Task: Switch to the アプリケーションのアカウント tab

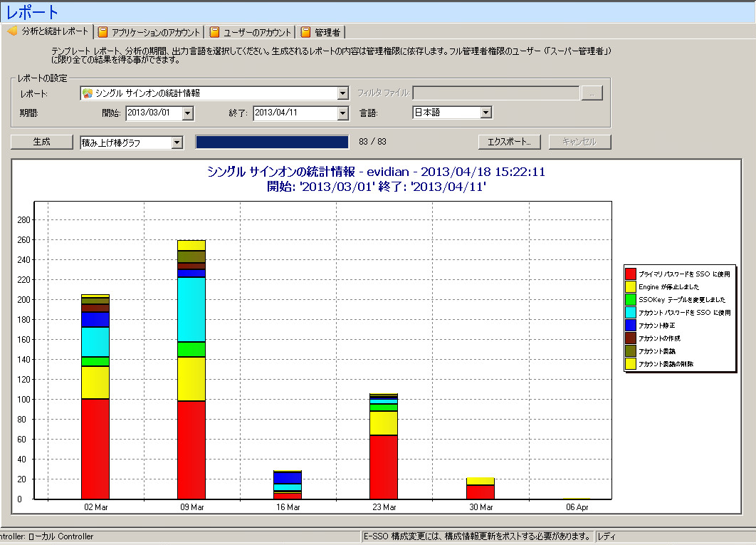Action: [x=156, y=32]
